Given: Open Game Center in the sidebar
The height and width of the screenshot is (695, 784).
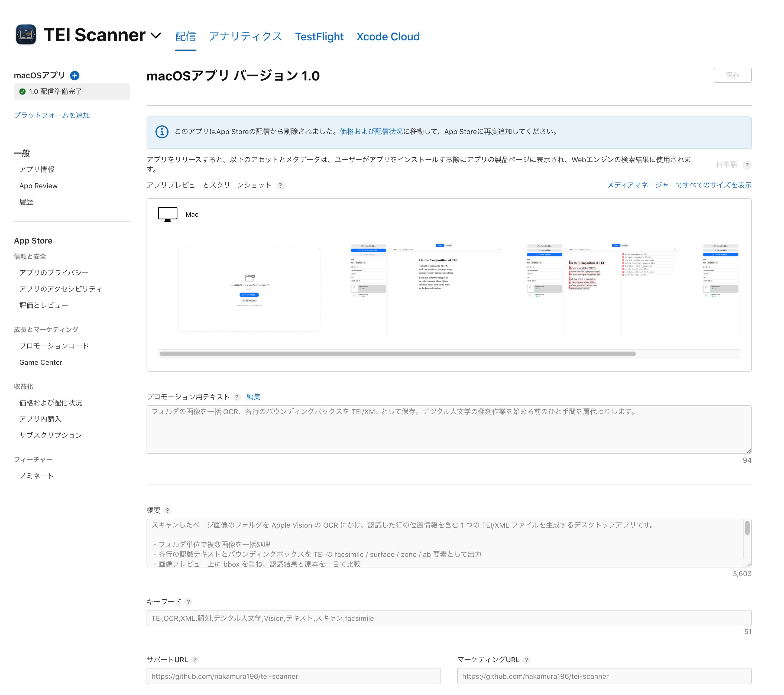Looking at the screenshot, I should [x=41, y=362].
